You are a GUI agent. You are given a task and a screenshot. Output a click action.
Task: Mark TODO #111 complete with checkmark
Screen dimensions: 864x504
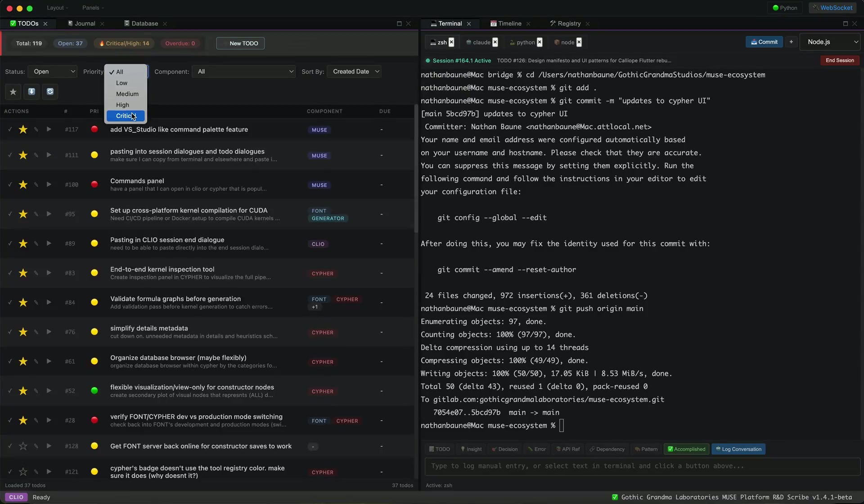click(10, 155)
